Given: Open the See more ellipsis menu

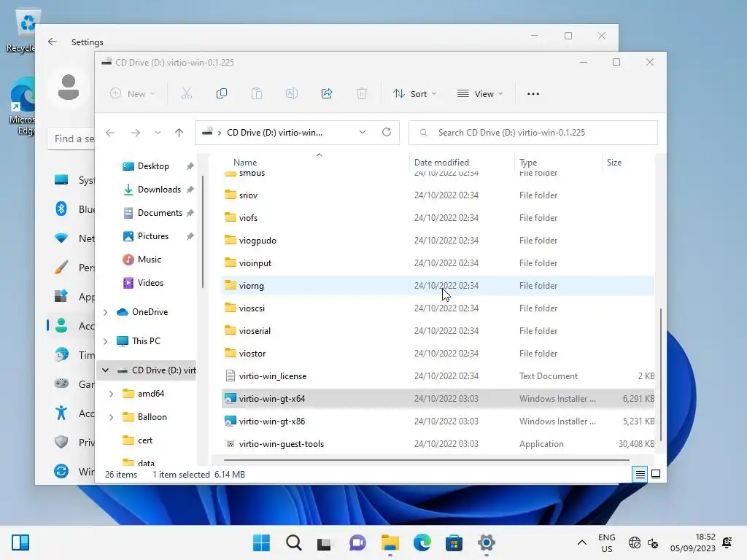Looking at the screenshot, I should click(533, 94).
